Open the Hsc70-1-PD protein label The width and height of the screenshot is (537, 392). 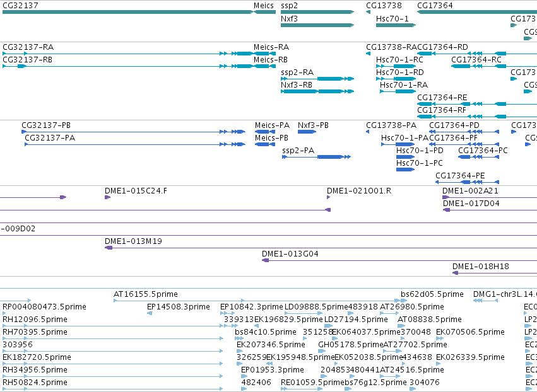(420, 151)
